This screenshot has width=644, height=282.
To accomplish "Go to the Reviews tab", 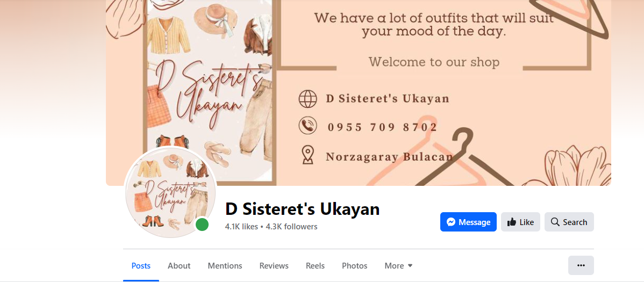I will tap(274, 266).
